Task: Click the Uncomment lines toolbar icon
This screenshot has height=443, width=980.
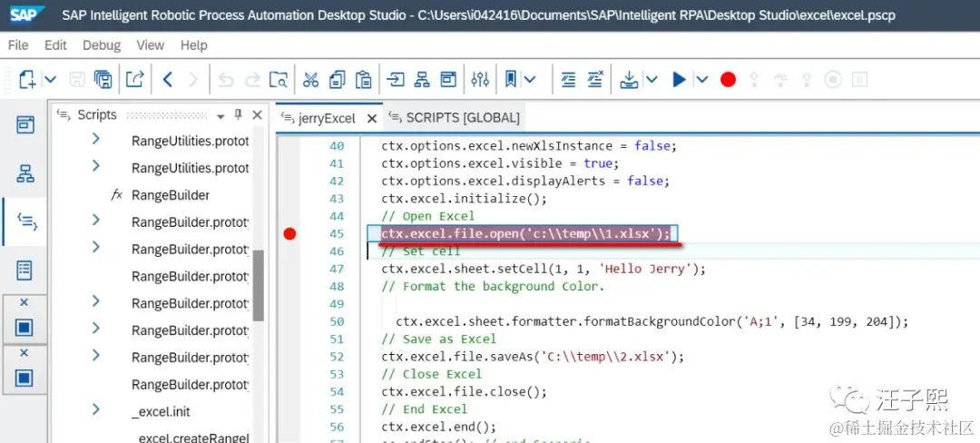Action: click(595, 79)
